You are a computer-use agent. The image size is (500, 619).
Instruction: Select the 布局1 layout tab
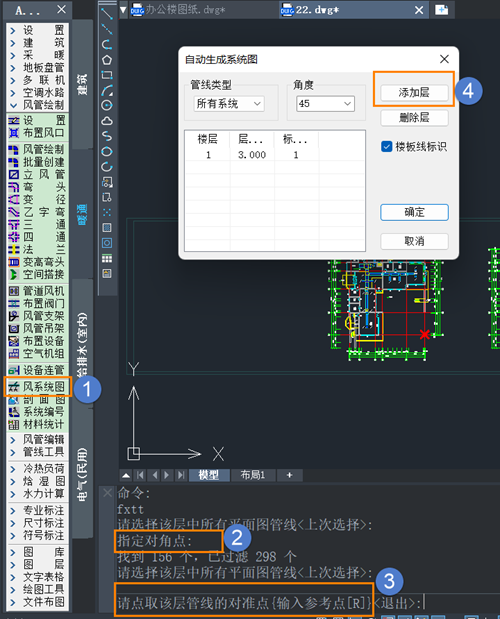coord(253,475)
